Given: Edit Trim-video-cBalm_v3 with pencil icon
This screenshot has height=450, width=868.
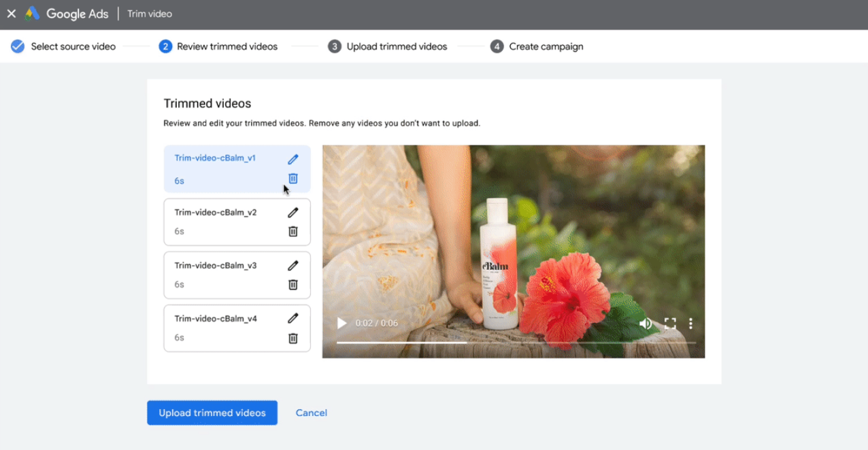Looking at the screenshot, I should point(293,265).
